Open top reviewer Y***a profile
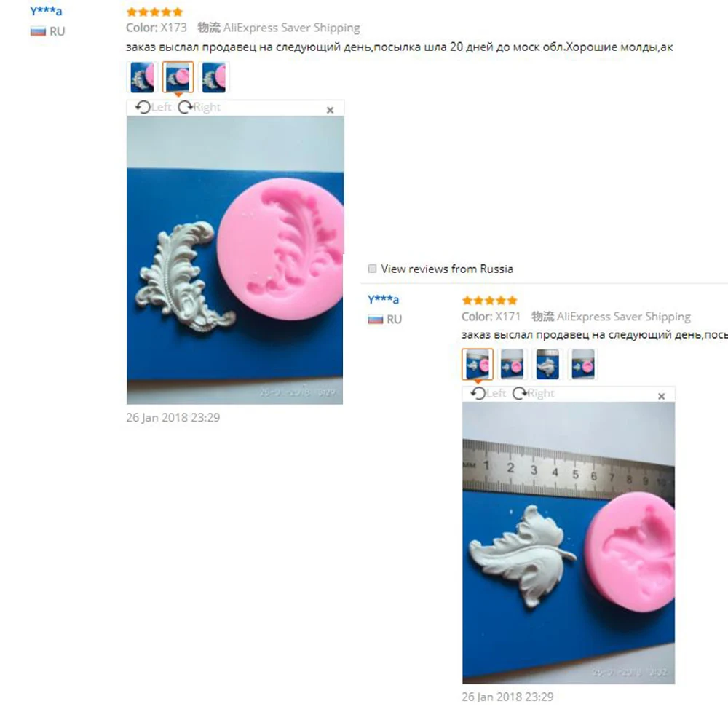Screen dimensions: 728x728 [x=46, y=11]
